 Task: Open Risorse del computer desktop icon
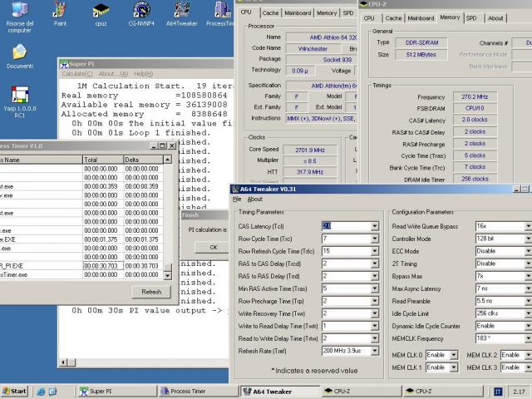pyautogui.click(x=20, y=17)
